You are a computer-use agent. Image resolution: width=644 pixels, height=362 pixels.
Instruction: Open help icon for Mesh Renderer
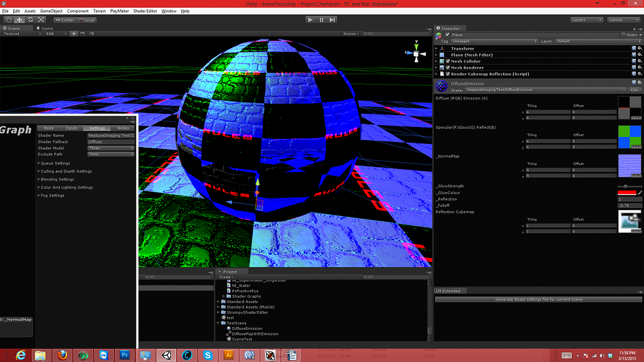pos(633,67)
